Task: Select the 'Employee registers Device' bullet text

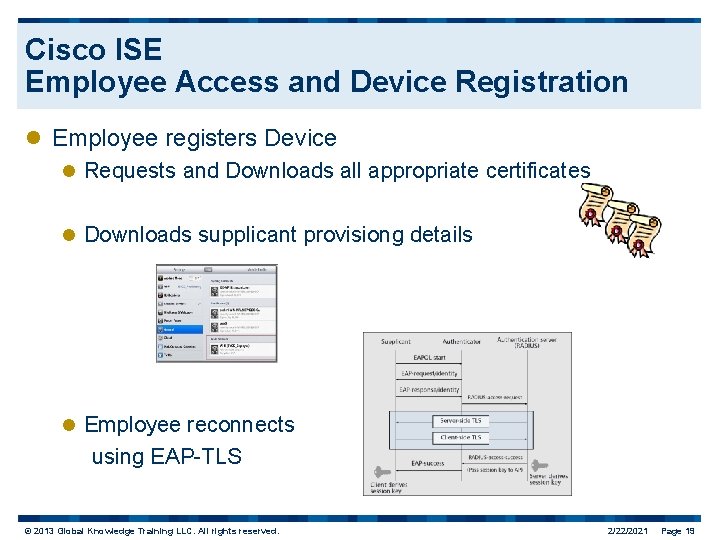Action: pyautogui.click(x=194, y=138)
